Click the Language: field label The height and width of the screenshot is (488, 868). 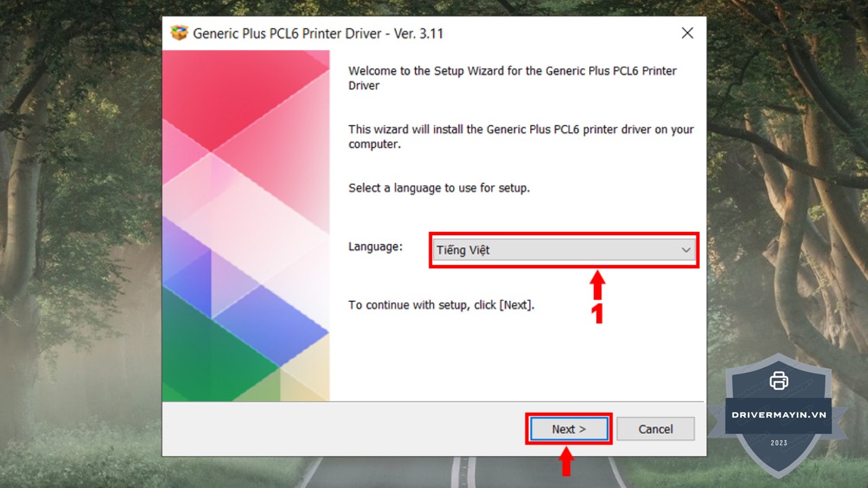point(376,247)
